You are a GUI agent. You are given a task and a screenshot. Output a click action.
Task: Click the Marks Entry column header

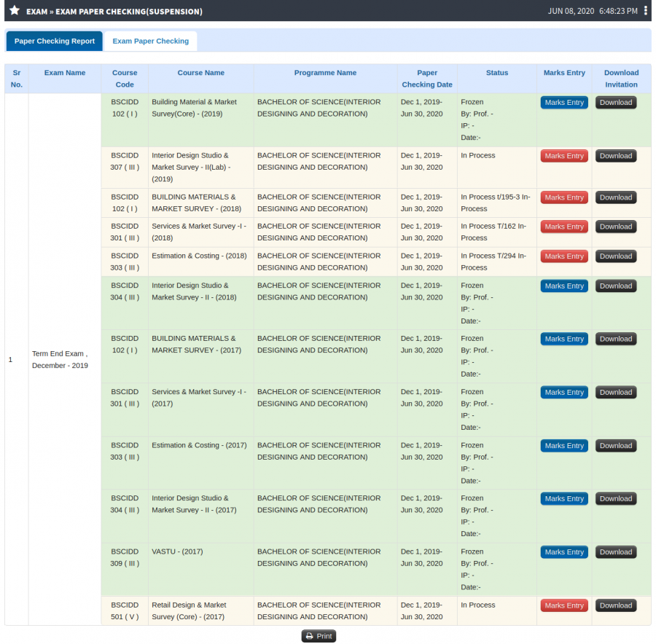tap(564, 79)
